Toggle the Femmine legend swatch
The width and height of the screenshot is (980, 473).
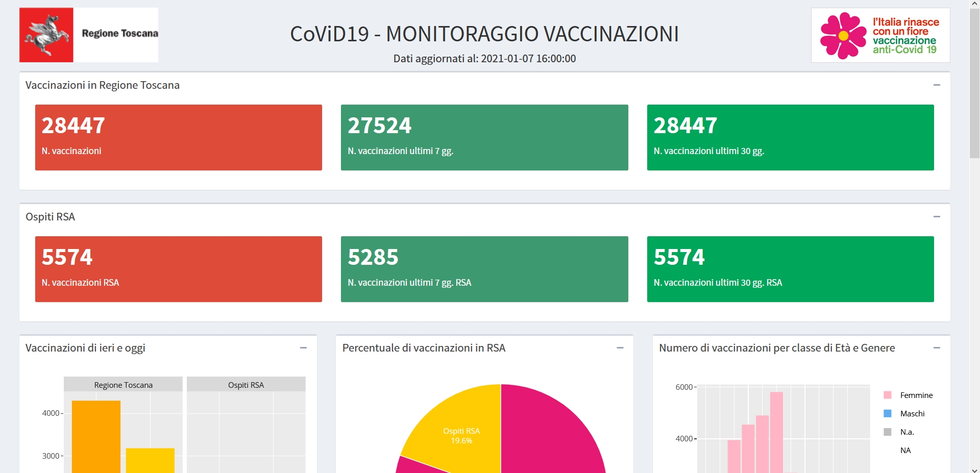pyautogui.click(x=888, y=395)
